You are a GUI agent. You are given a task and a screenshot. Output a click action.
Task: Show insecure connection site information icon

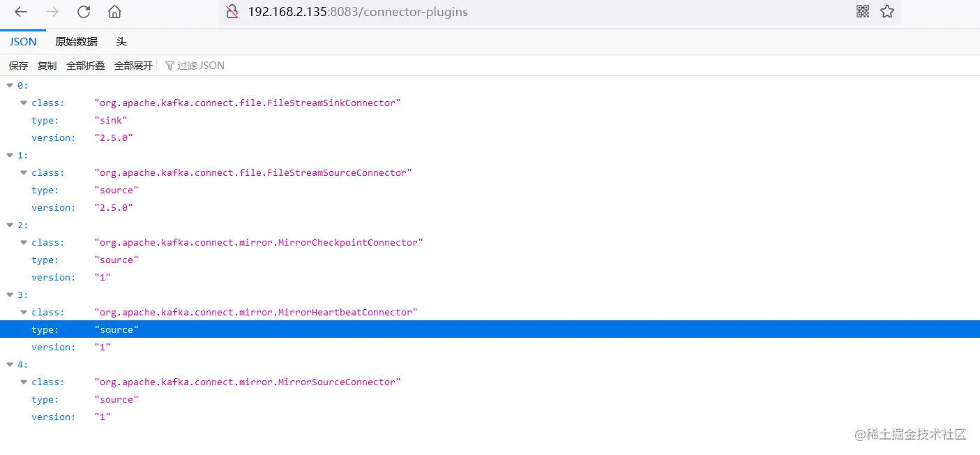pos(232,12)
